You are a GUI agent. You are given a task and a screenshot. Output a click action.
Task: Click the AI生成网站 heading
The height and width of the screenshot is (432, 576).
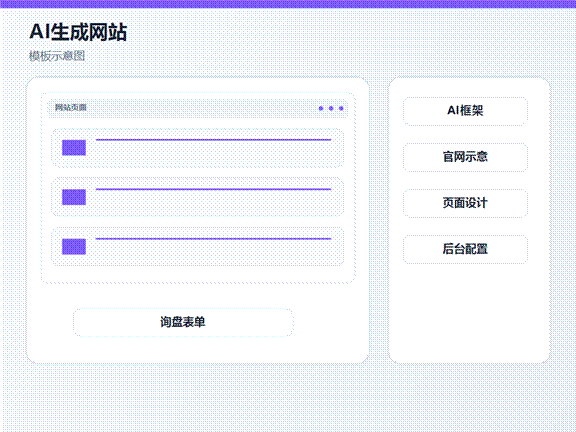pyautogui.click(x=78, y=32)
